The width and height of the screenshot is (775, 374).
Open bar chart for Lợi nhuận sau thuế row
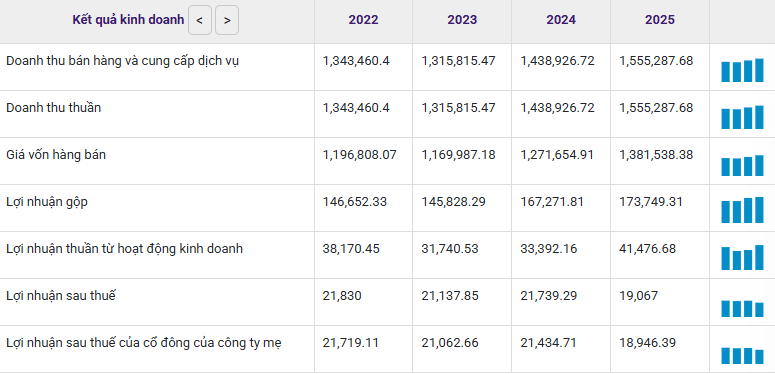click(x=742, y=308)
